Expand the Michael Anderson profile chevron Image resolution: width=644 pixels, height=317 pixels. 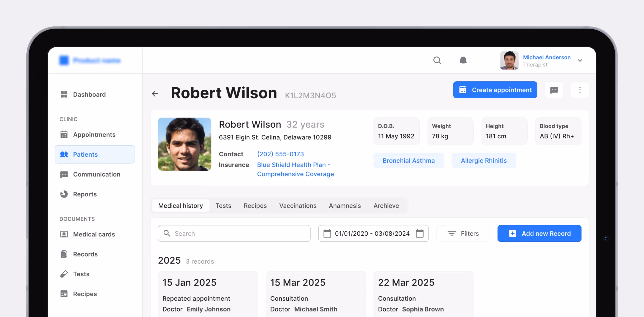point(580,60)
